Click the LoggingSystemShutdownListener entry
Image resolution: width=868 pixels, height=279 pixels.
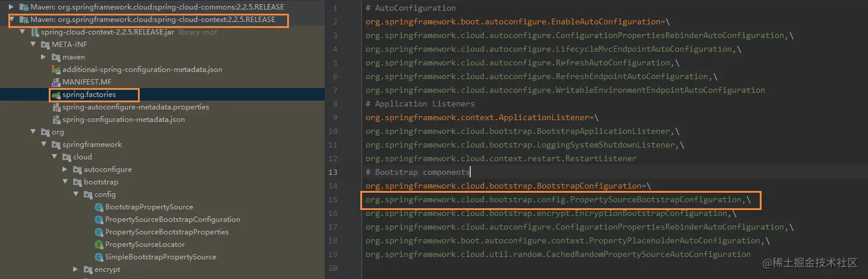pos(525,145)
